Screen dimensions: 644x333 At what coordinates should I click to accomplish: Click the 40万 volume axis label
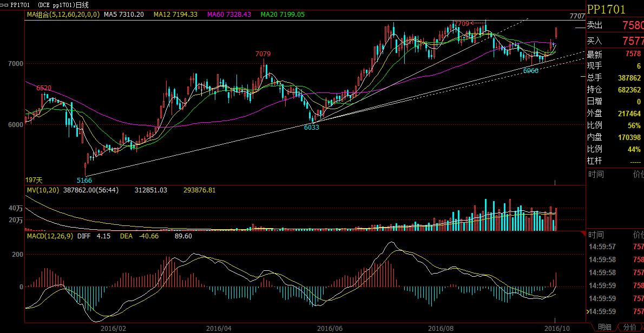[x=16, y=208]
